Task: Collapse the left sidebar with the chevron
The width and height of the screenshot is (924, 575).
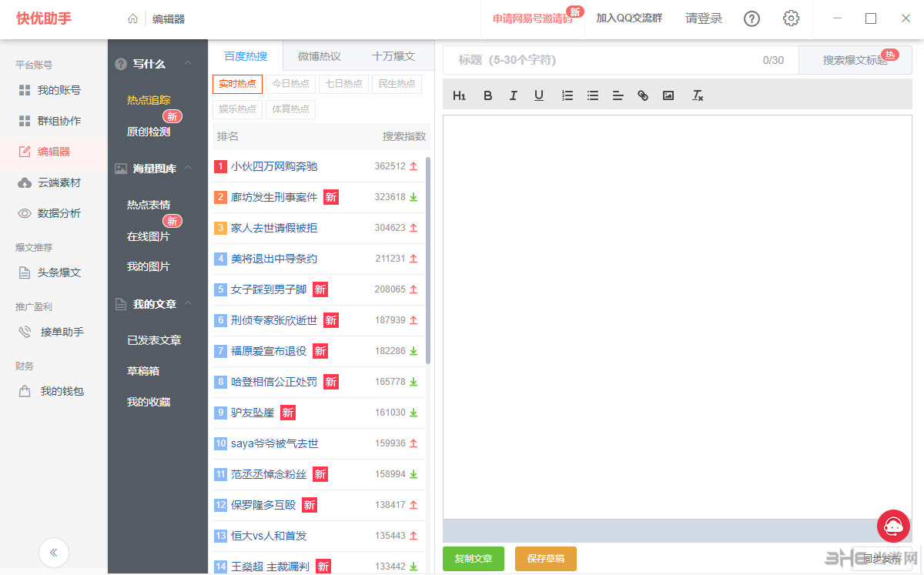Action: click(54, 553)
